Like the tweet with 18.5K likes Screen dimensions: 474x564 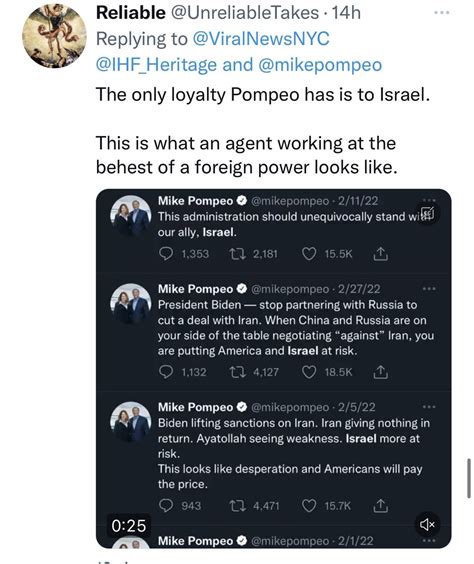click(x=309, y=372)
